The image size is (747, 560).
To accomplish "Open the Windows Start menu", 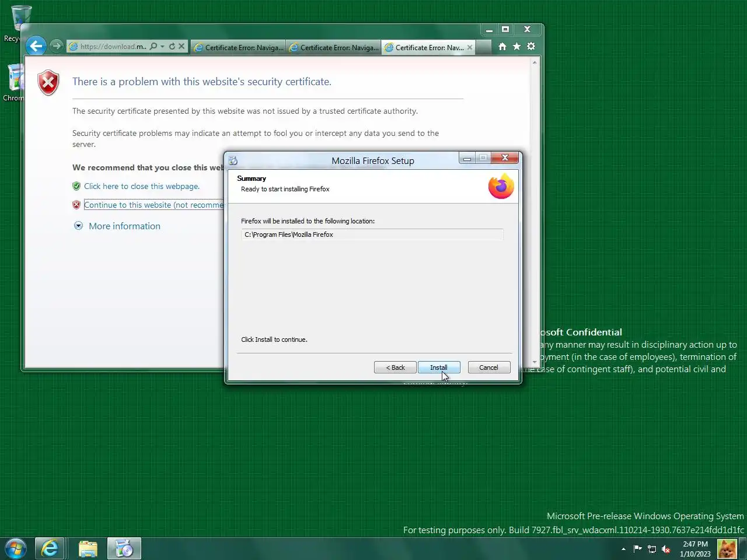I will (16, 549).
